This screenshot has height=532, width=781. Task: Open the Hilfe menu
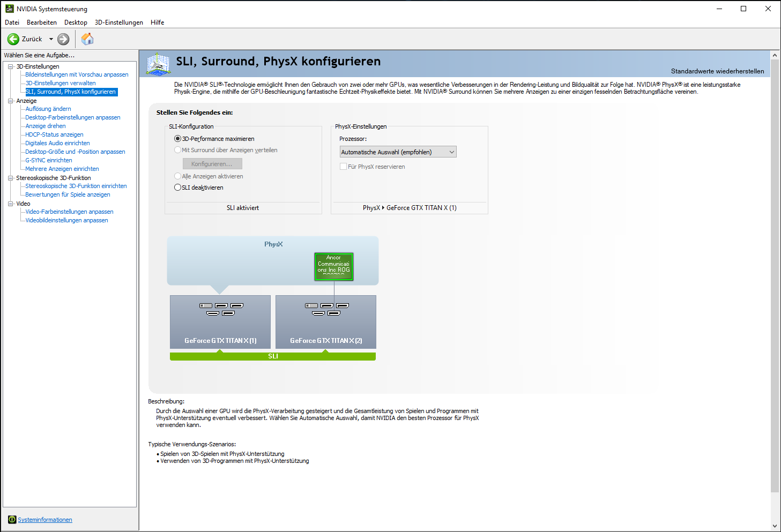click(158, 23)
